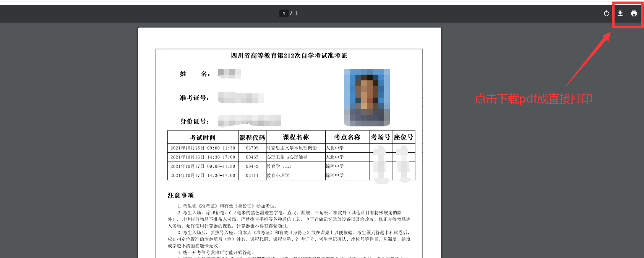Click course code 00442

252,166
